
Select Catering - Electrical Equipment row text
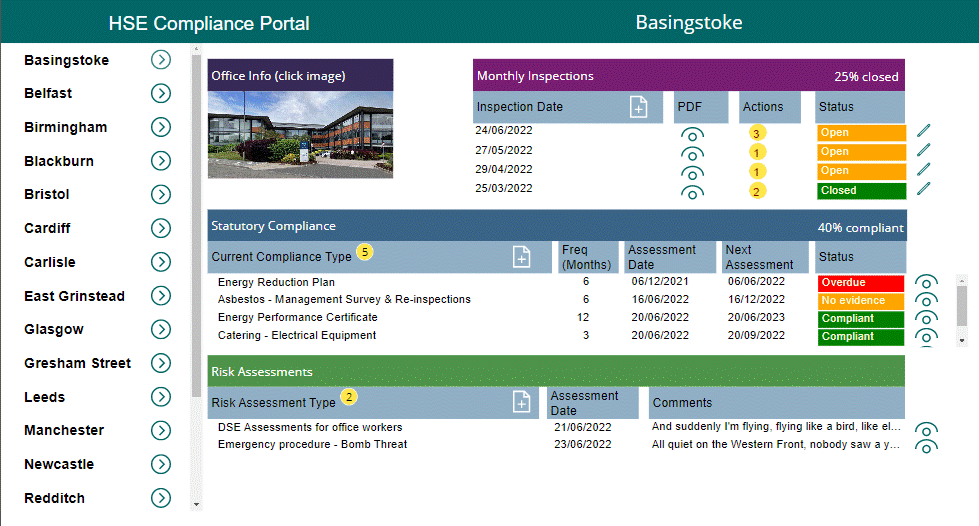[297, 335]
